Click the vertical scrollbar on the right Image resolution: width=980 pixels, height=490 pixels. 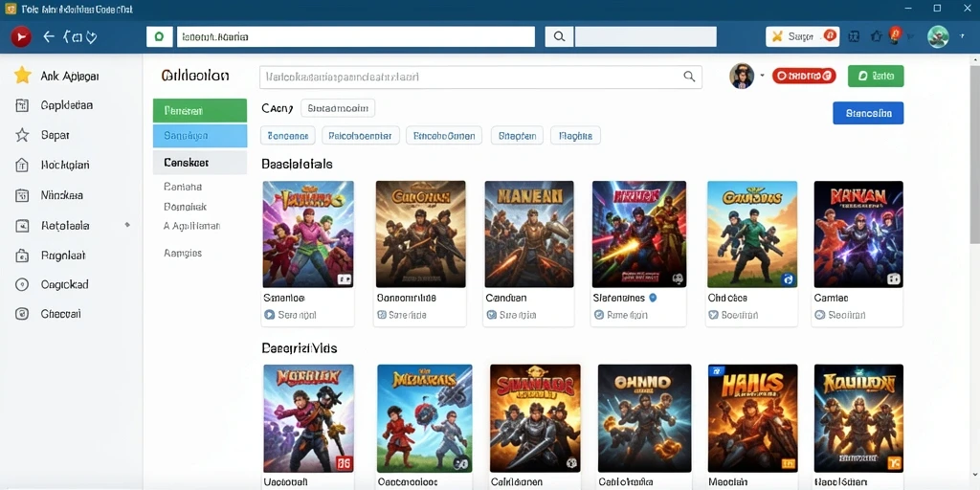click(x=974, y=156)
